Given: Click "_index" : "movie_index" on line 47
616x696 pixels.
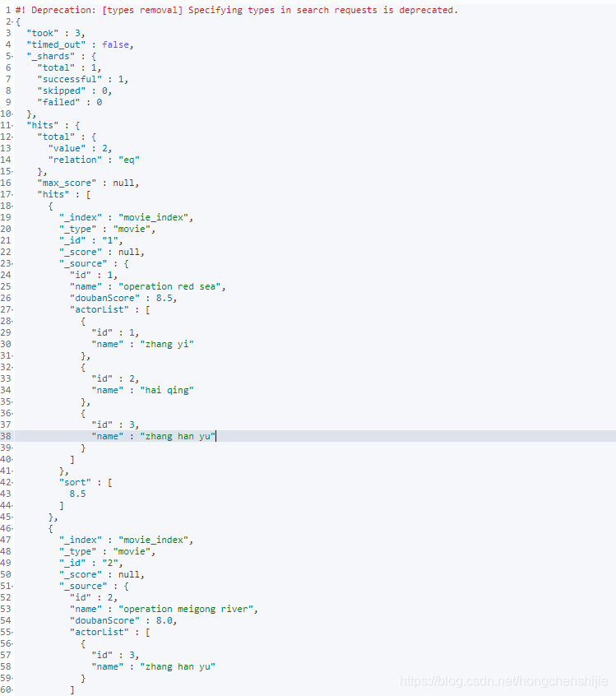Looking at the screenshot, I should tap(126, 541).
